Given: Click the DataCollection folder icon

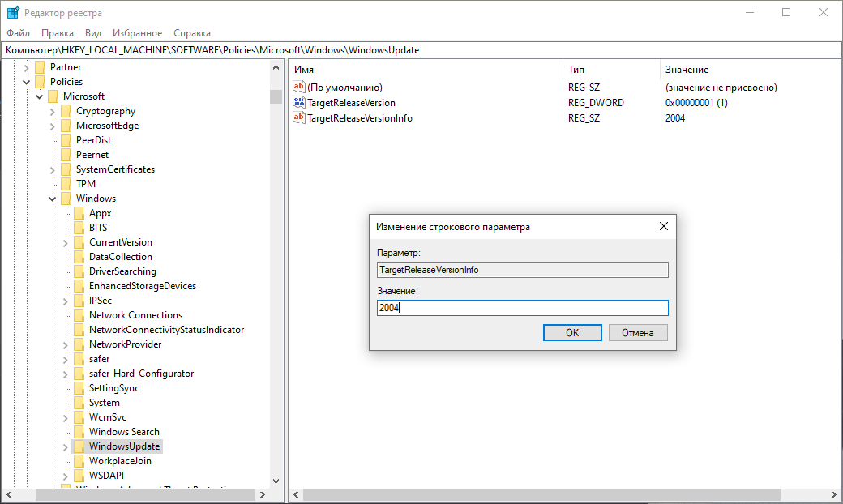Looking at the screenshot, I should point(79,256).
